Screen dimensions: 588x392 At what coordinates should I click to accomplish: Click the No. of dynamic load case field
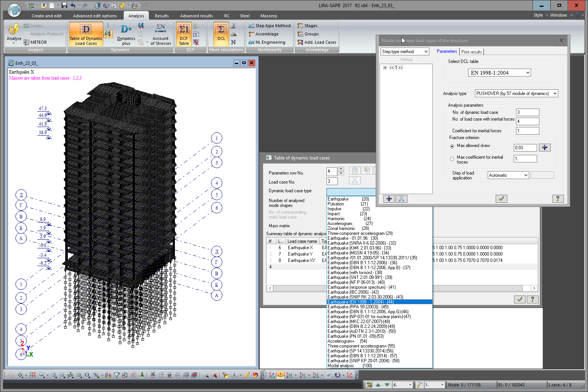pos(527,112)
